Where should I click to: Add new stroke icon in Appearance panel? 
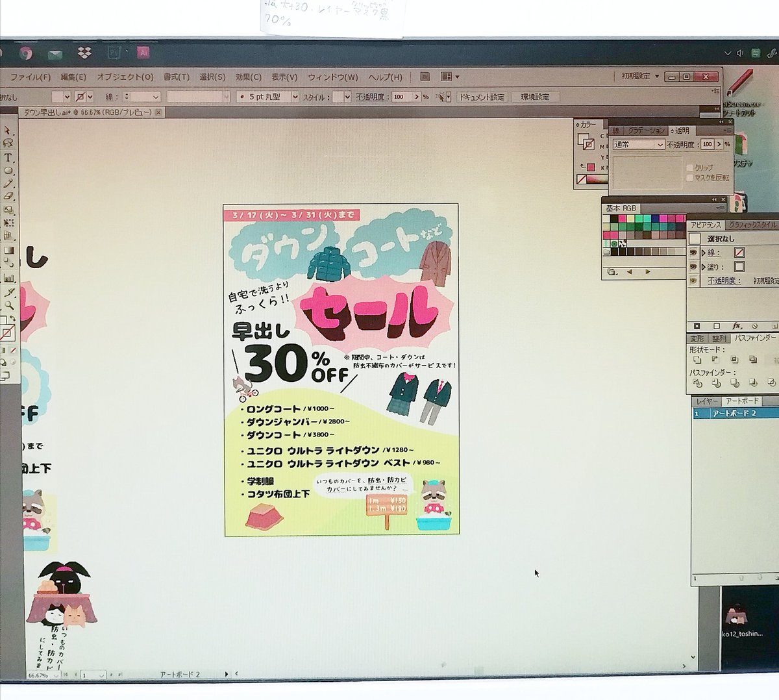[697, 326]
